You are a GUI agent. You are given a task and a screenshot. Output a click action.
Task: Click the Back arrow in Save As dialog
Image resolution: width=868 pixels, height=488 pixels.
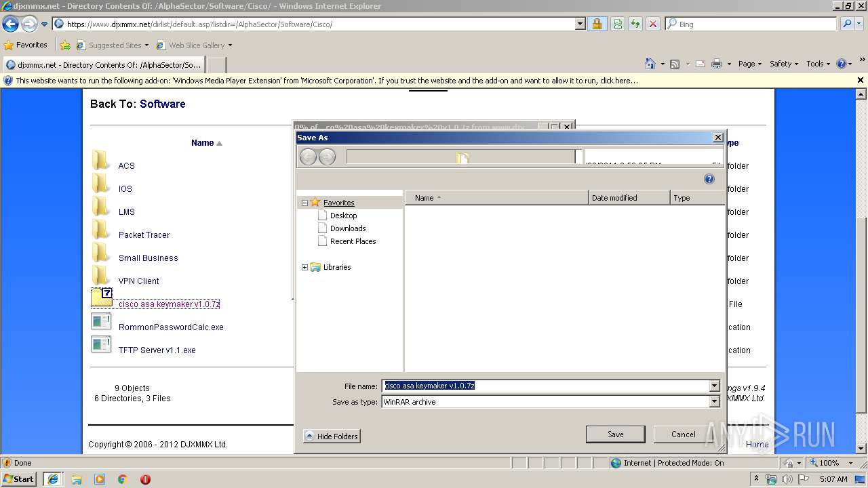coord(308,157)
